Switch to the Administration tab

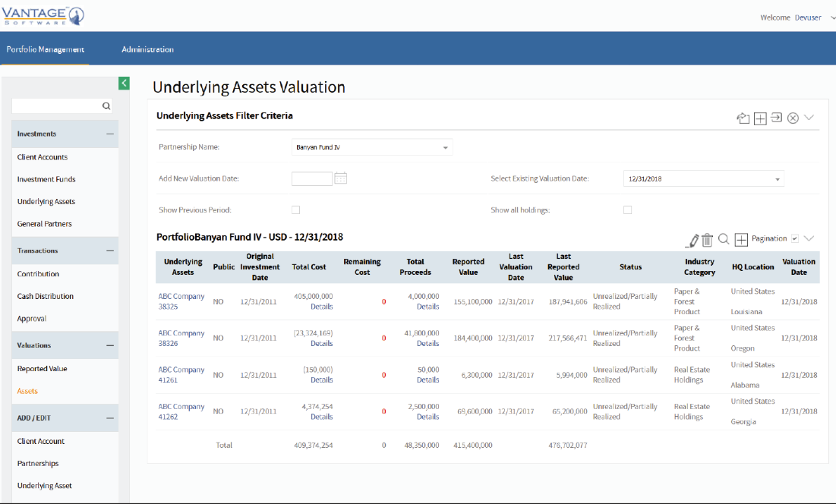pos(147,49)
